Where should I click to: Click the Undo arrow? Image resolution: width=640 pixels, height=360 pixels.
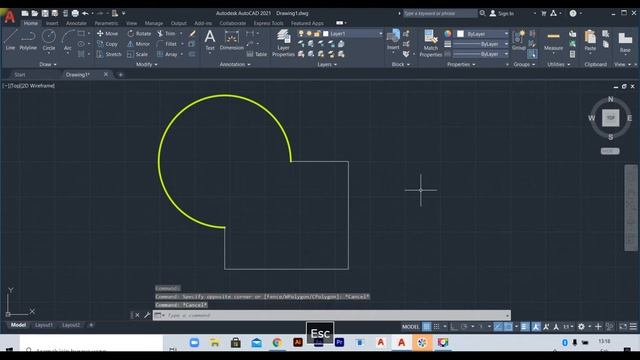85,13
